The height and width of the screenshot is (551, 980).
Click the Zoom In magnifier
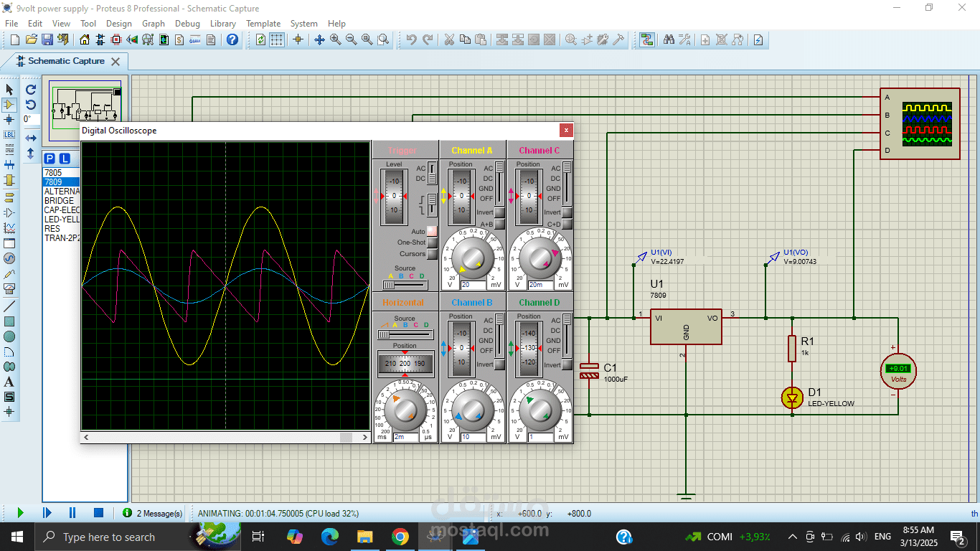336,39
